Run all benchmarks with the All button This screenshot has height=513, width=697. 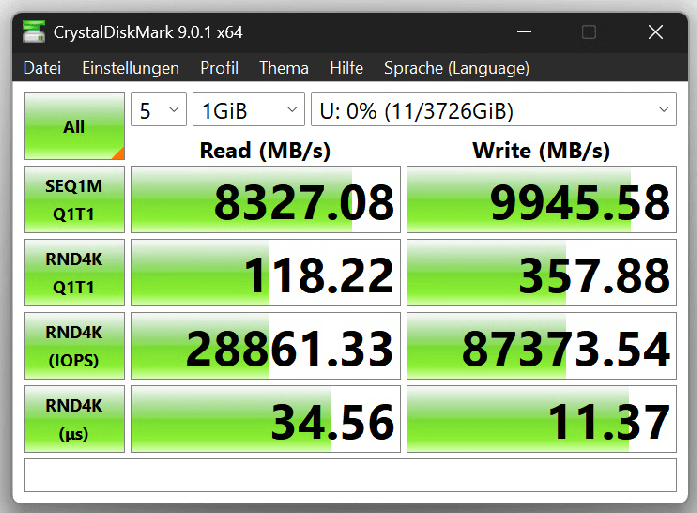[74, 126]
